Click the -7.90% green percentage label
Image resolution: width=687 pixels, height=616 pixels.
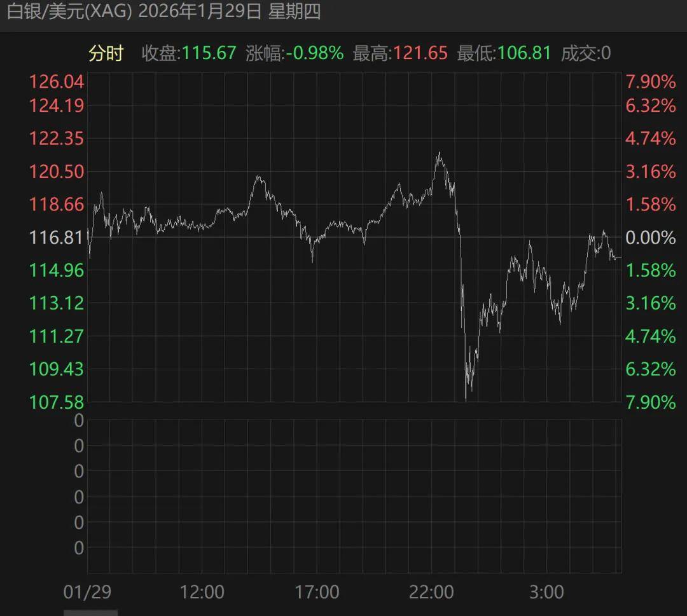pyautogui.click(x=649, y=402)
